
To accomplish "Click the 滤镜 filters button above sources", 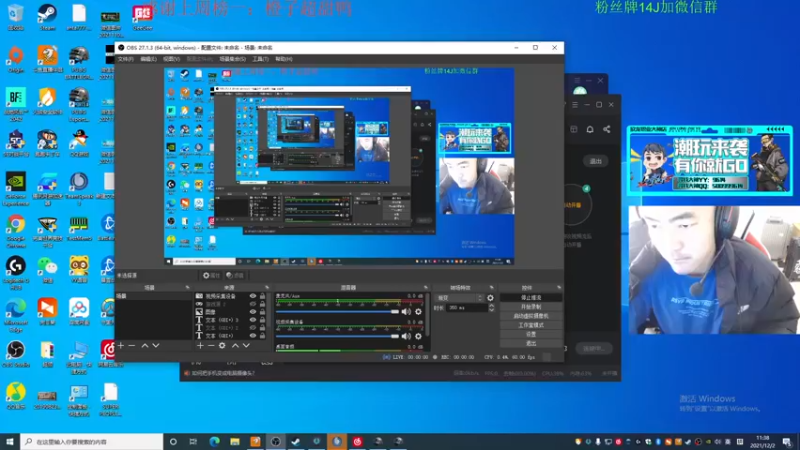I will 235,276.
